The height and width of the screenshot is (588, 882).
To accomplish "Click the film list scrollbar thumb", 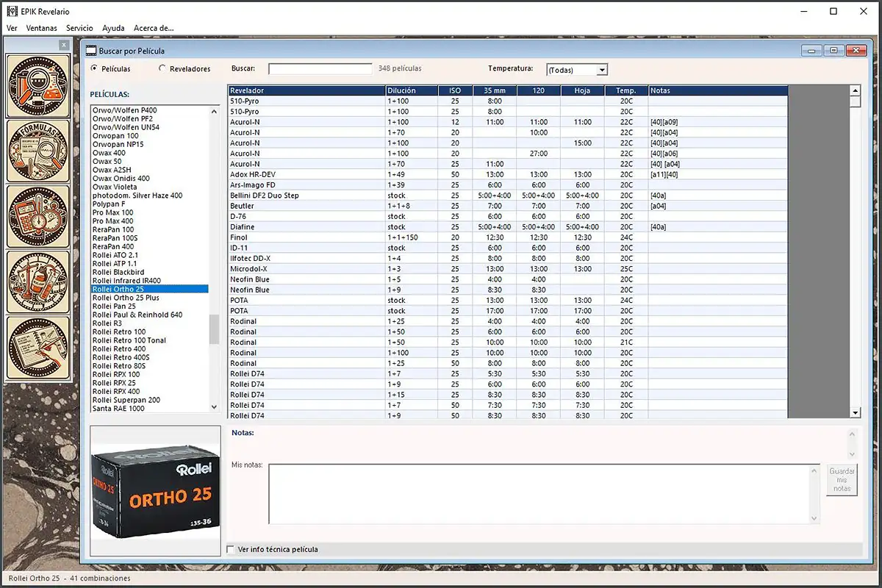I will [215, 329].
